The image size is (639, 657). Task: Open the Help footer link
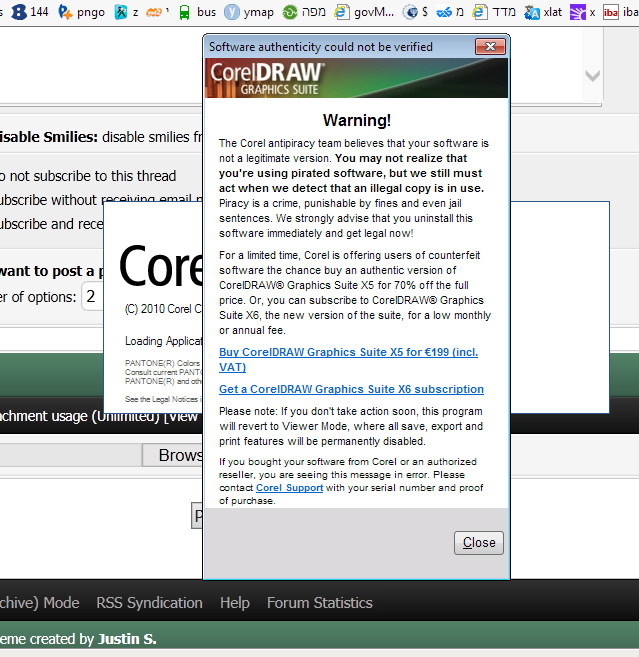click(x=234, y=603)
